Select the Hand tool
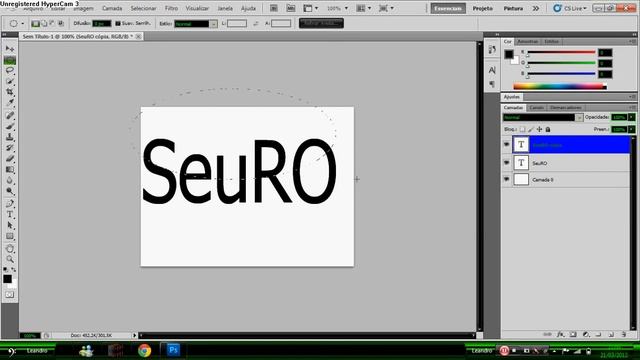The height and width of the screenshot is (360, 640). click(x=10, y=249)
